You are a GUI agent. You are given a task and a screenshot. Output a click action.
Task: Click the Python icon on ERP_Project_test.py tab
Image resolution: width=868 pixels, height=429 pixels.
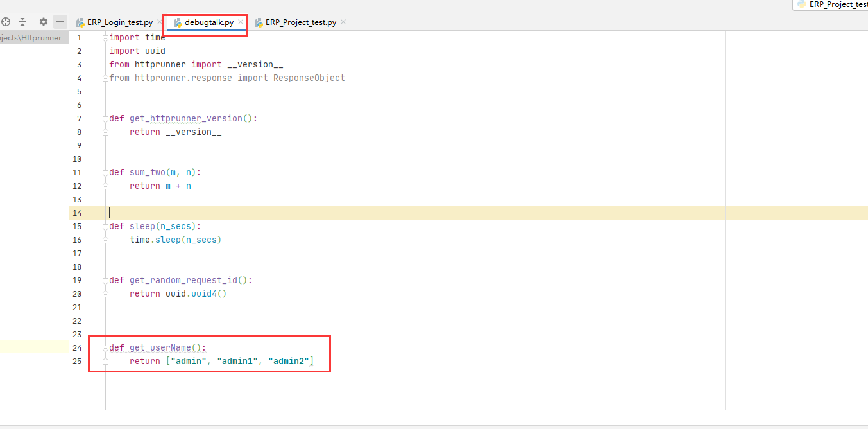point(259,21)
